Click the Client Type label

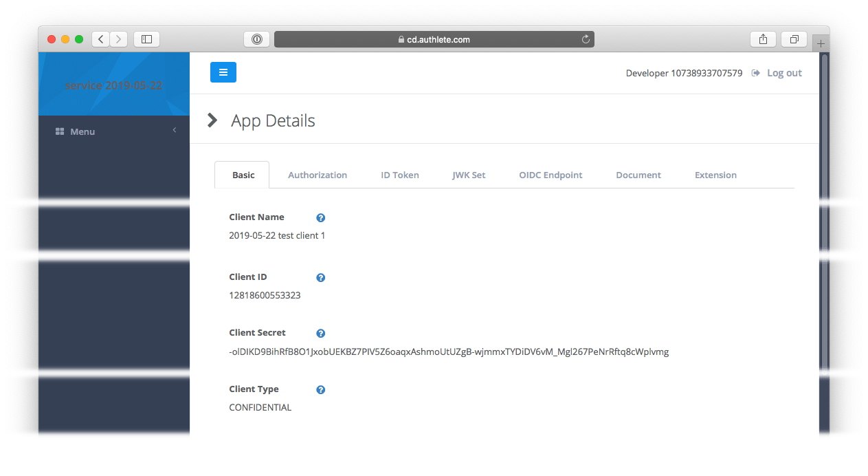tap(254, 389)
